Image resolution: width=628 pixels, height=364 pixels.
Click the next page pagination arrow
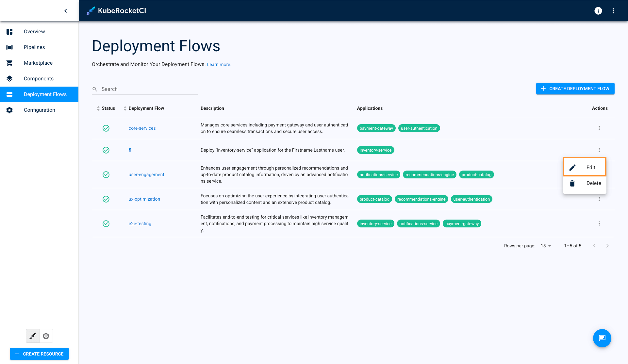(x=607, y=245)
